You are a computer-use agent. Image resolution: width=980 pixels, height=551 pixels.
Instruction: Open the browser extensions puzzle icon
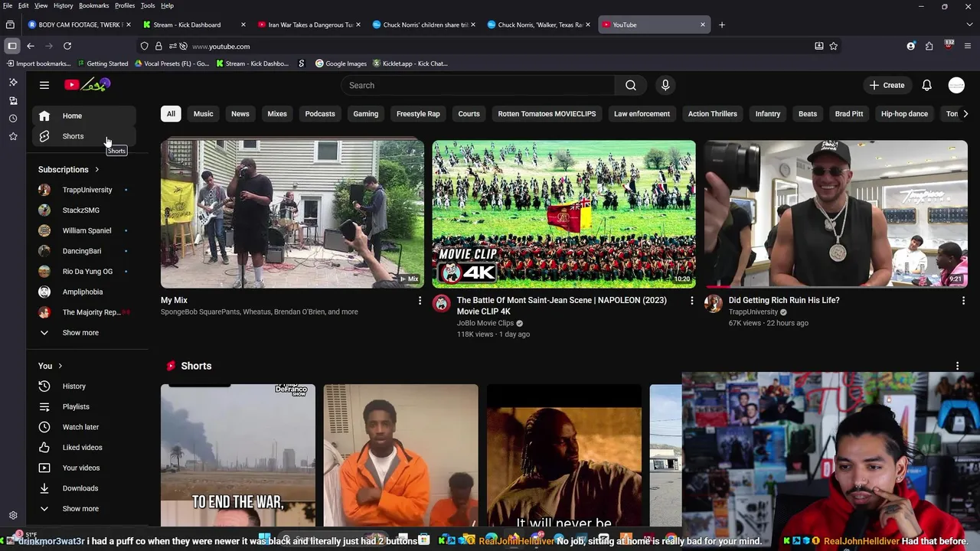[x=929, y=46]
